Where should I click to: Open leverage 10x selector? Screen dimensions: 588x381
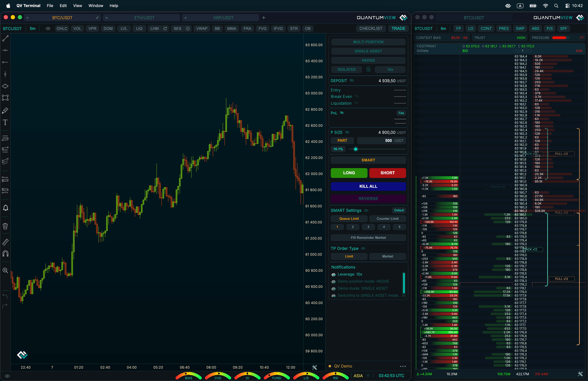tap(390, 69)
